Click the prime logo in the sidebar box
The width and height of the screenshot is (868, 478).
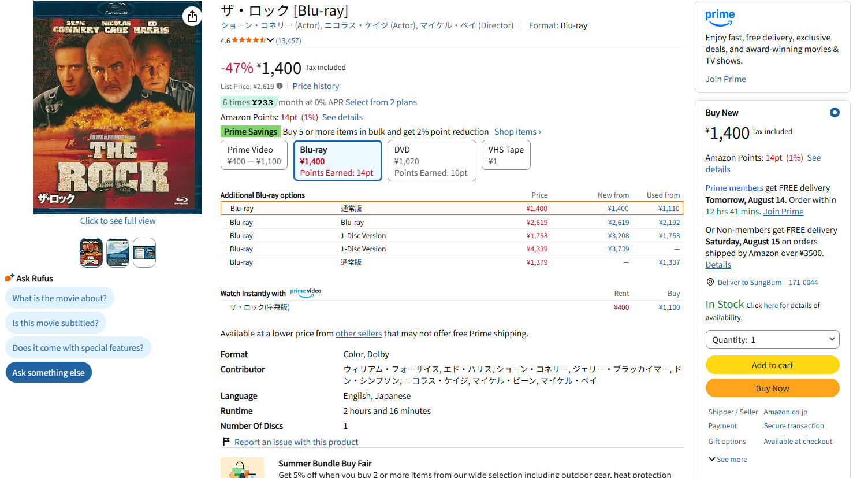[x=720, y=18]
